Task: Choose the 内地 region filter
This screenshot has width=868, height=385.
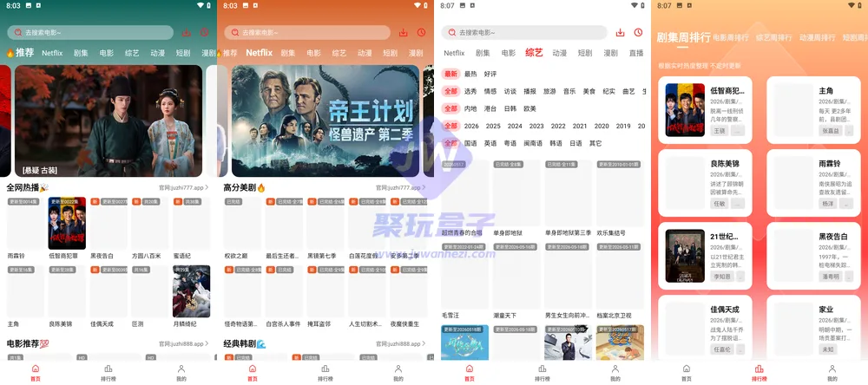Action: point(470,108)
